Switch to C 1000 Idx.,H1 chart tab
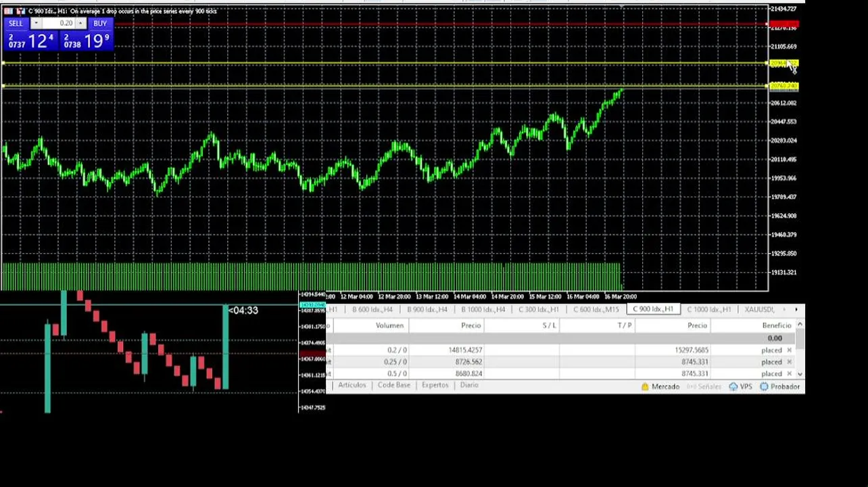Viewport: 868px width, 487px height. 708,310
